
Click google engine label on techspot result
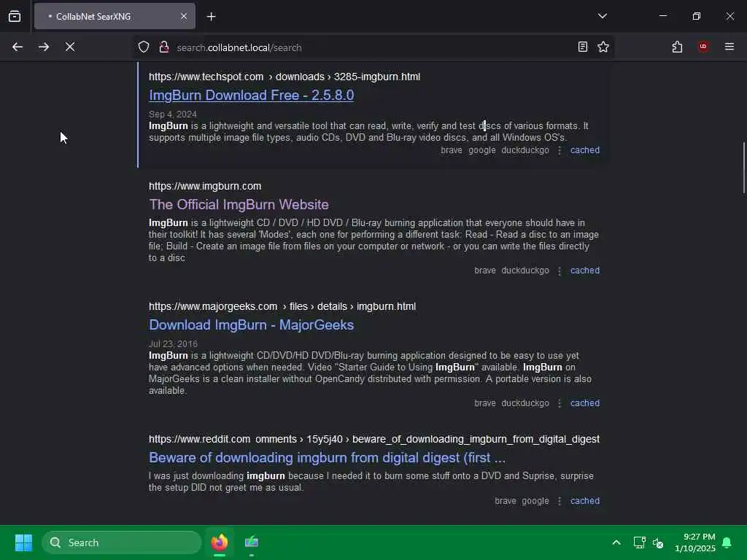click(481, 150)
